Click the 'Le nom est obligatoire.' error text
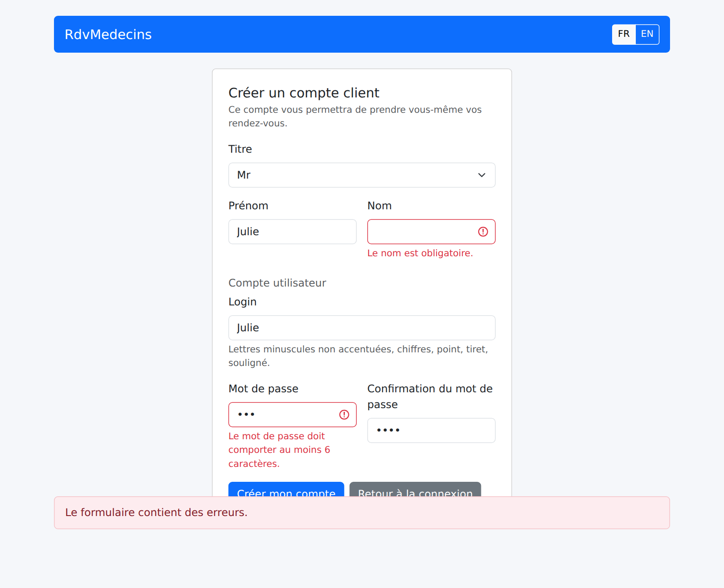Image resolution: width=724 pixels, height=588 pixels. click(x=420, y=253)
